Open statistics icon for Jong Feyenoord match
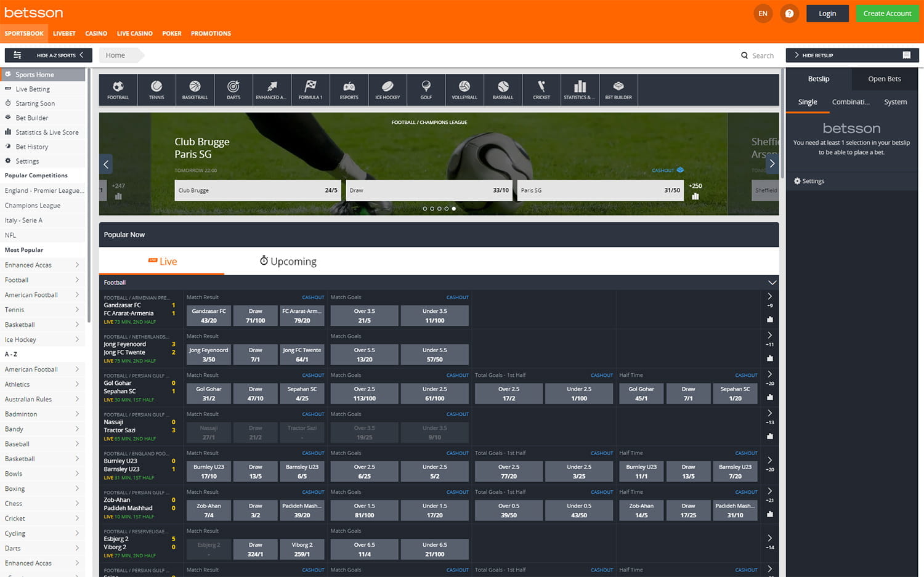Image resolution: width=924 pixels, height=577 pixels. 770,358
